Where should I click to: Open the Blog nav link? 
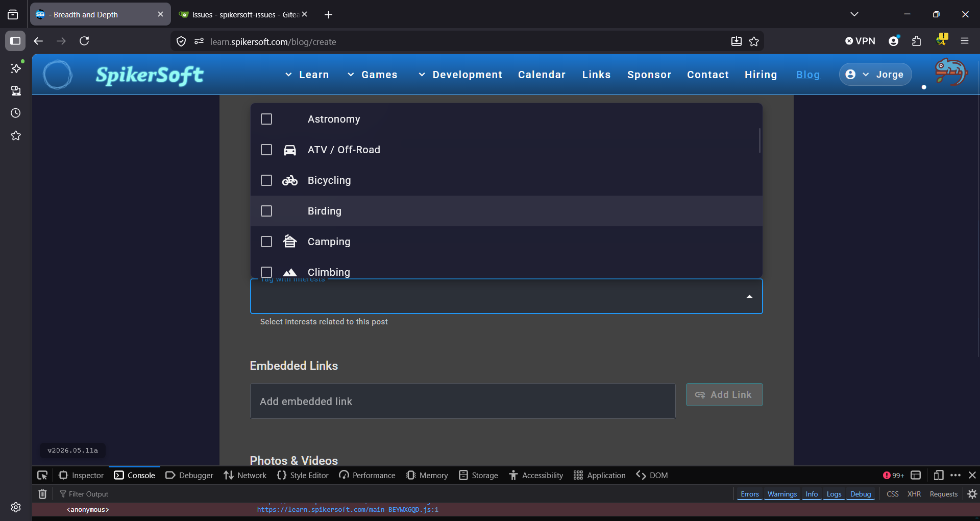coord(808,75)
